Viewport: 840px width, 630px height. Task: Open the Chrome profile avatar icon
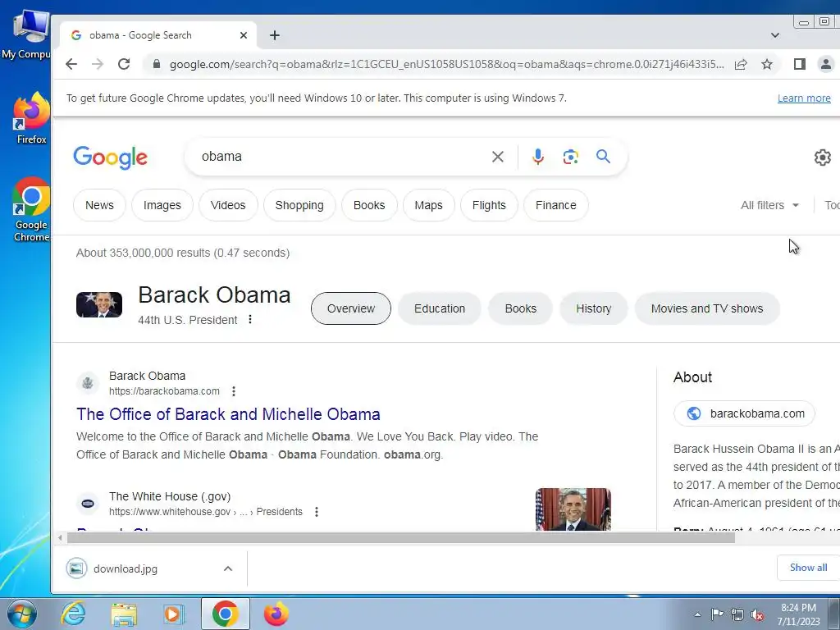(825, 64)
